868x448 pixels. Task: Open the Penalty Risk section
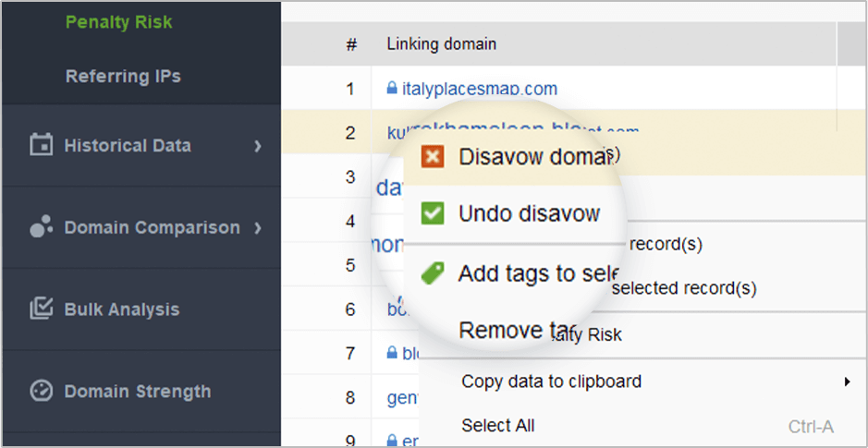pyautogui.click(x=119, y=23)
